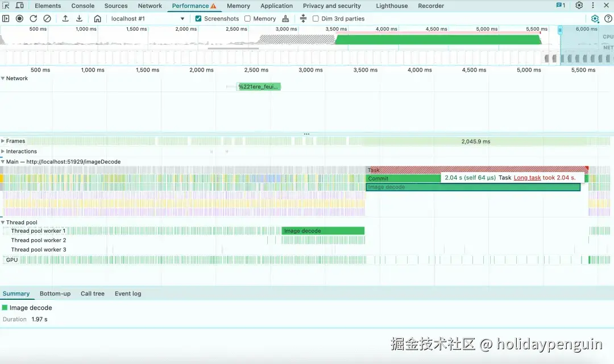Collapse the Thread pool track
614x364 pixels.
(x=3, y=223)
